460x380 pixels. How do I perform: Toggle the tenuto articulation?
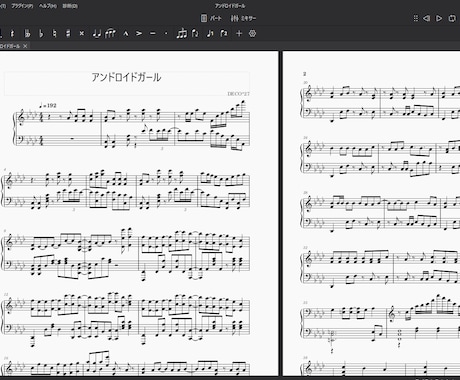point(153,33)
